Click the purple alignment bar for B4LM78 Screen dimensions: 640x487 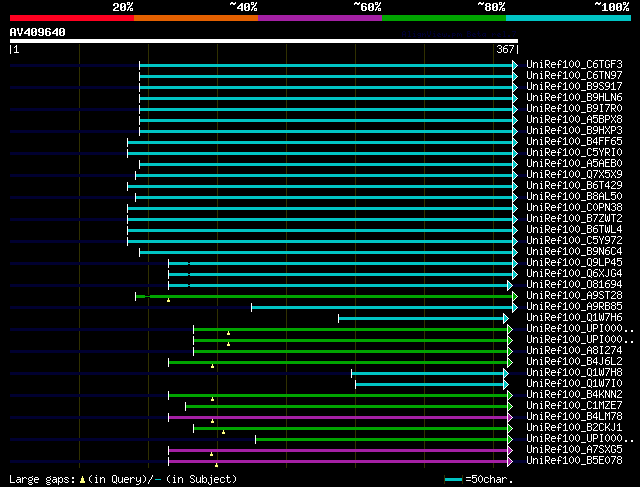338,418
